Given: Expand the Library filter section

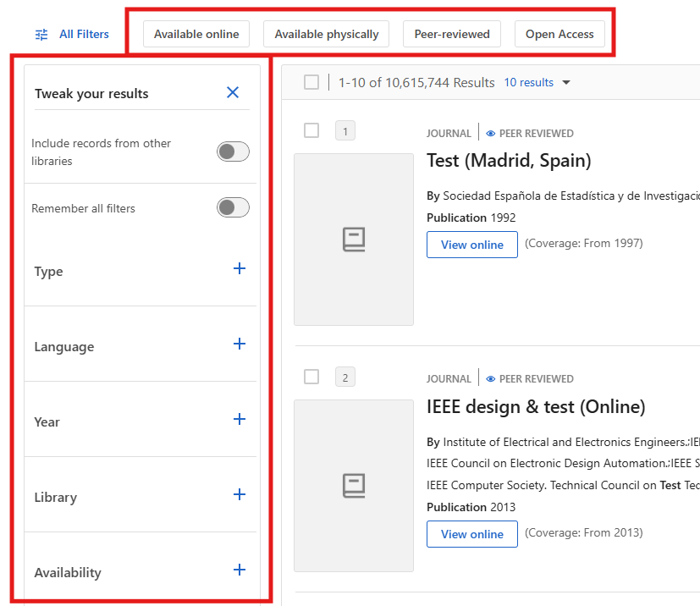Looking at the screenshot, I should point(240,495).
